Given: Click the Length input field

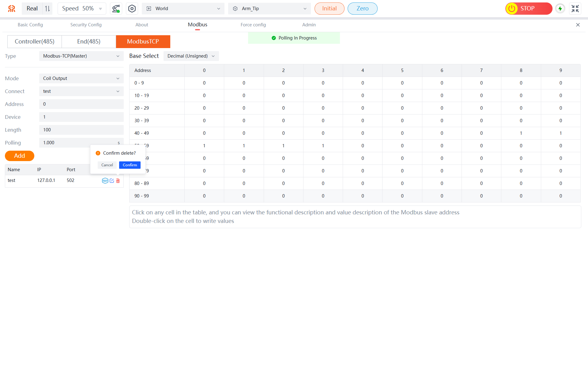Looking at the screenshot, I should pos(81,130).
